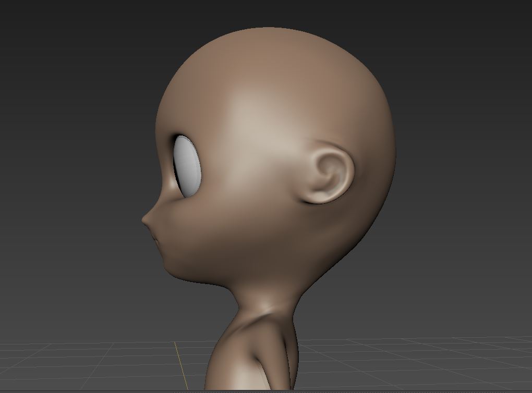Click the tip of the nose

tap(144, 220)
